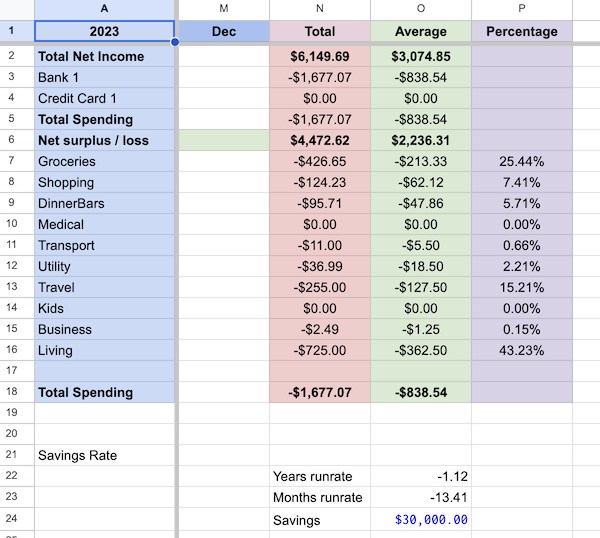Select the Medical label cell
This screenshot has width=600, height=538.
[x=104, y=225]
